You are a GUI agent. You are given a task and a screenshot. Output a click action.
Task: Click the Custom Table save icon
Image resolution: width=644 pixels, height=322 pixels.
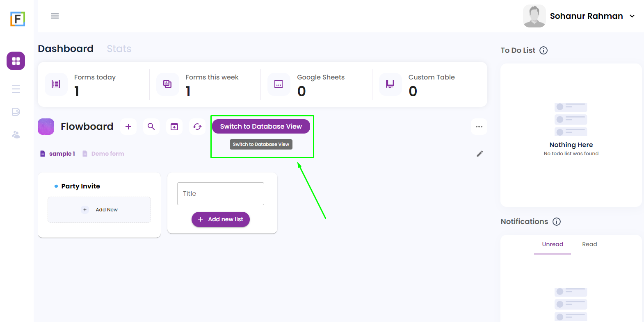click(x=391, y=84)
